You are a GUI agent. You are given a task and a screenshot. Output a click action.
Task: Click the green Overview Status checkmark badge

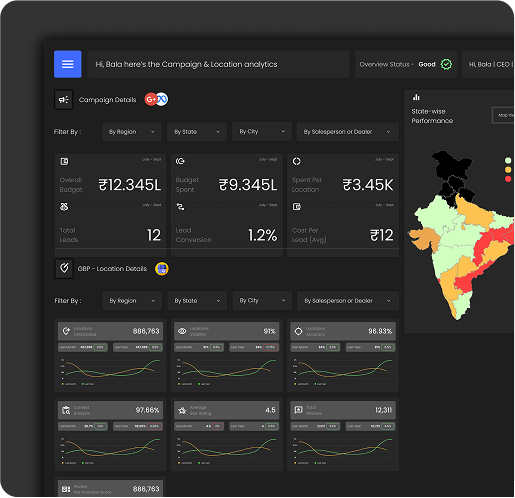[446, 64]
